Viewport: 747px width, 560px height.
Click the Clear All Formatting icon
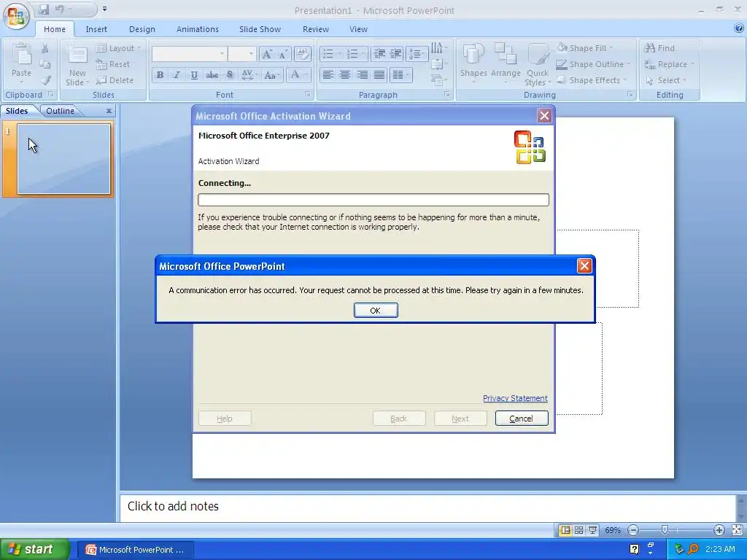302,54
